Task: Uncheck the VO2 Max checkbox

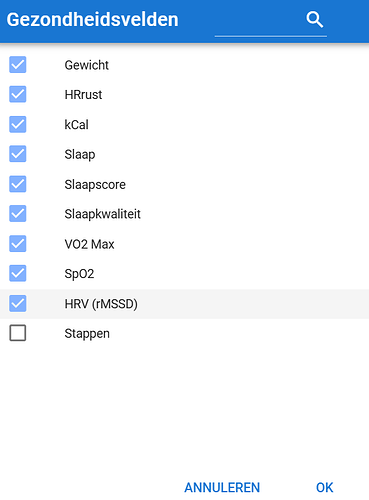Action: coord(18,244)
